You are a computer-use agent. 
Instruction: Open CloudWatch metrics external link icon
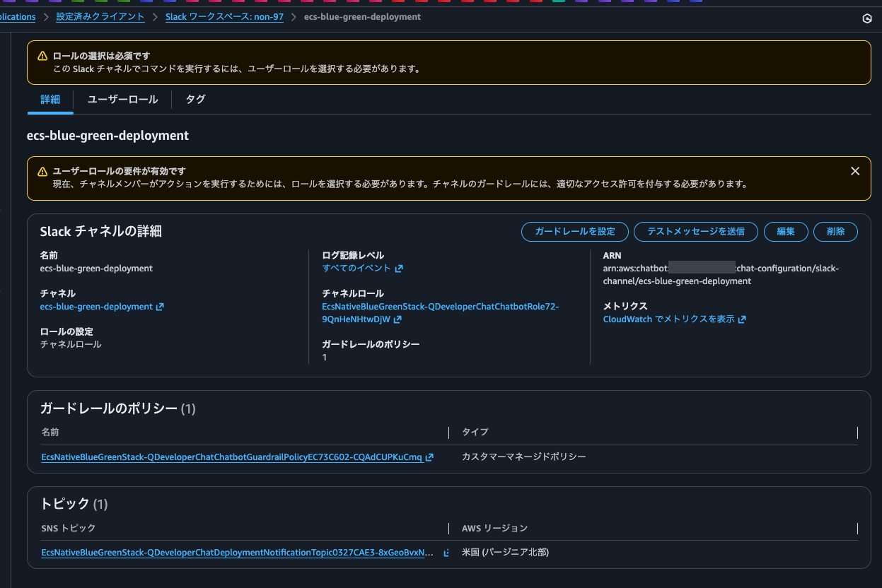pos(741,319)
